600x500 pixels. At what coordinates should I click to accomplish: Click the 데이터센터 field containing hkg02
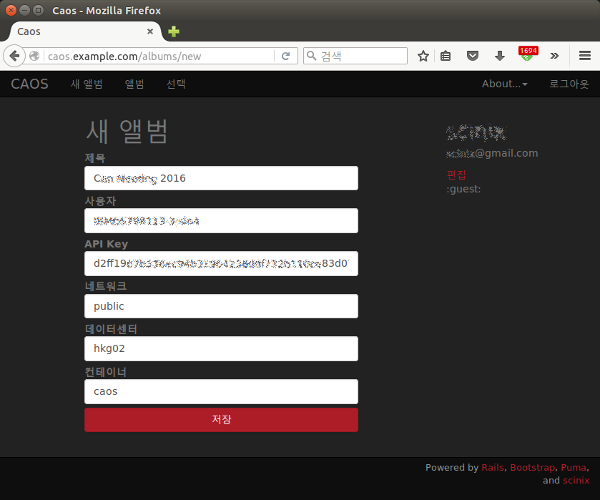tap(221, 349)
